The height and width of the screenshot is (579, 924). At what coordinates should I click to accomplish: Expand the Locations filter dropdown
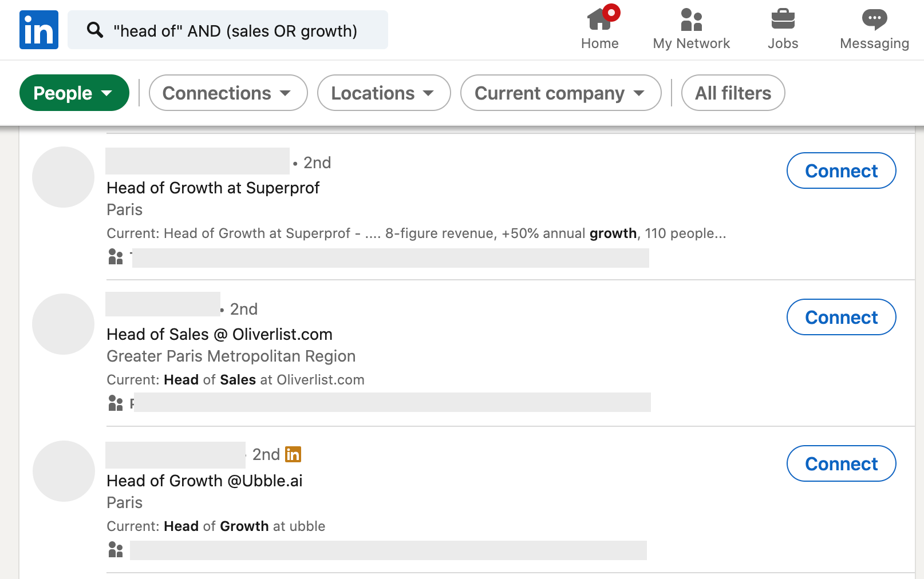tap(384, 93)
